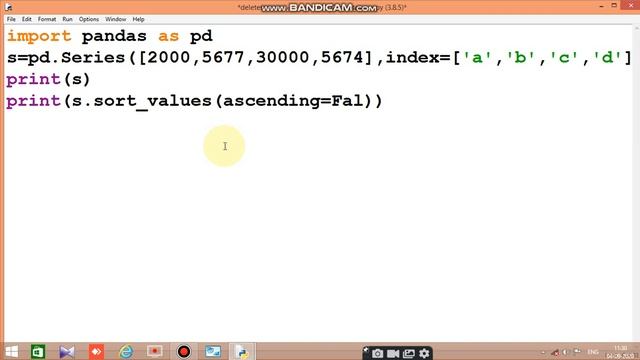Open Bandicam settings gear icon
Screen dimensions: 640x360
coord(424,353)
